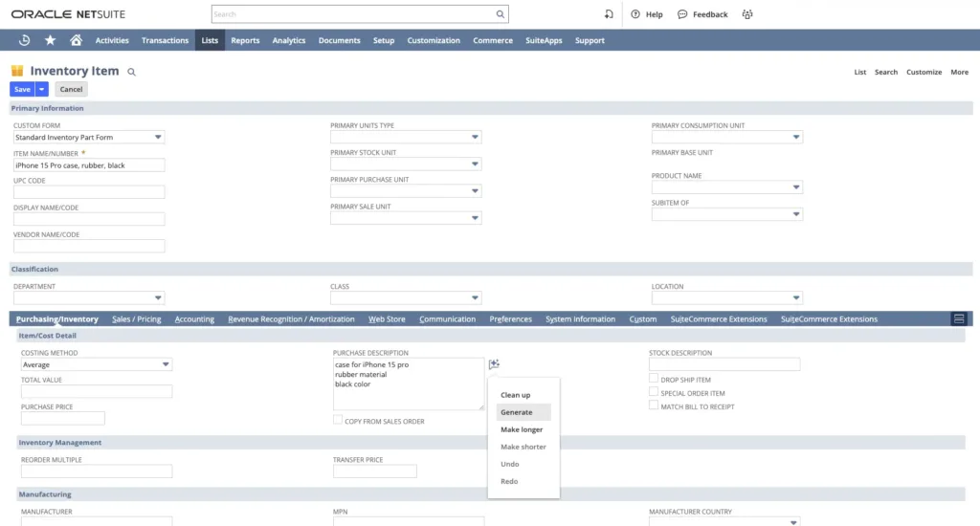
Task: Click the Purchase Description text area
Action: 408,384
